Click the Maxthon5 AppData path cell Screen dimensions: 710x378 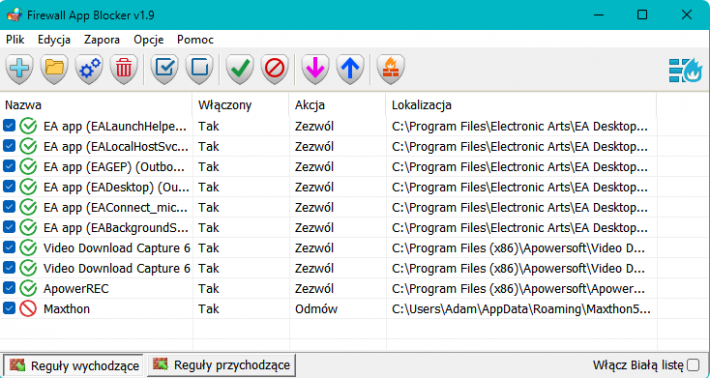[521, 309]
